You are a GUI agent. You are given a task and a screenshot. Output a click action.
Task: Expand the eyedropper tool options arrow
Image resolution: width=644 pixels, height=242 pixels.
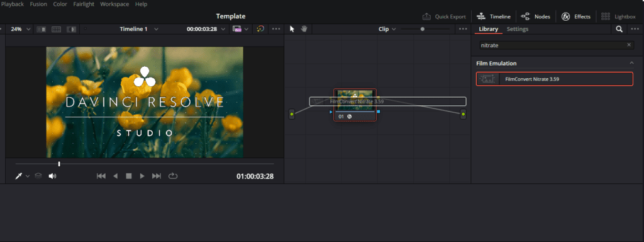pos(28,176)
